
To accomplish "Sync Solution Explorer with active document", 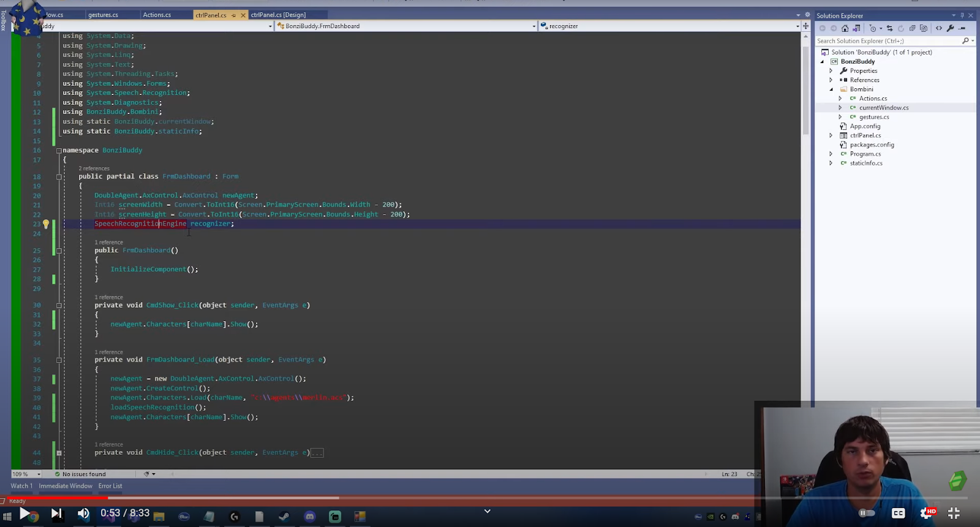I will tap(890, 28).
